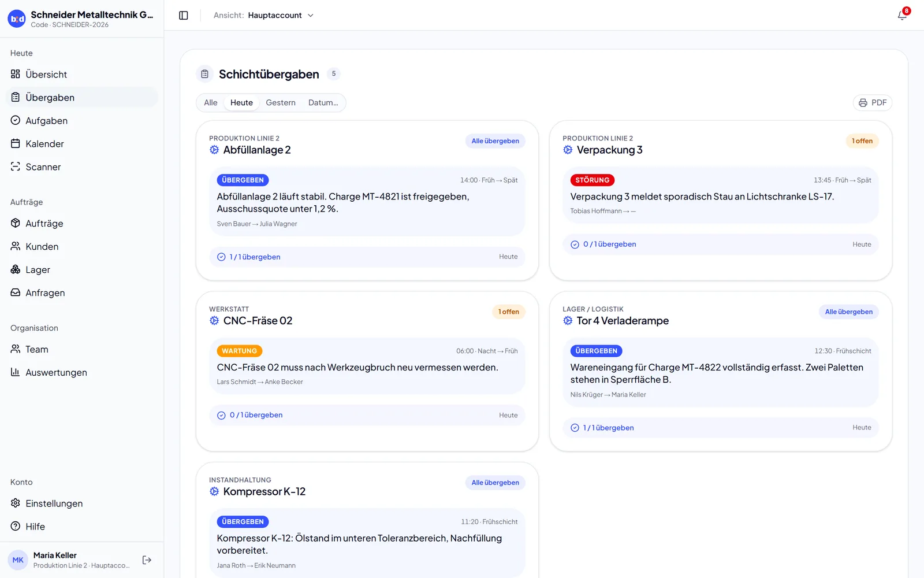Viewport: 924px width, 578px height.
Task: Switch to the Gestern filter tab
Action: click(281, 103)
